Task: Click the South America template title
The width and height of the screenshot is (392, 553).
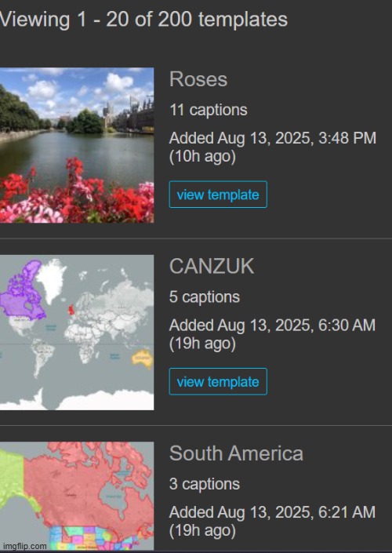Action: tap(236, 453)
